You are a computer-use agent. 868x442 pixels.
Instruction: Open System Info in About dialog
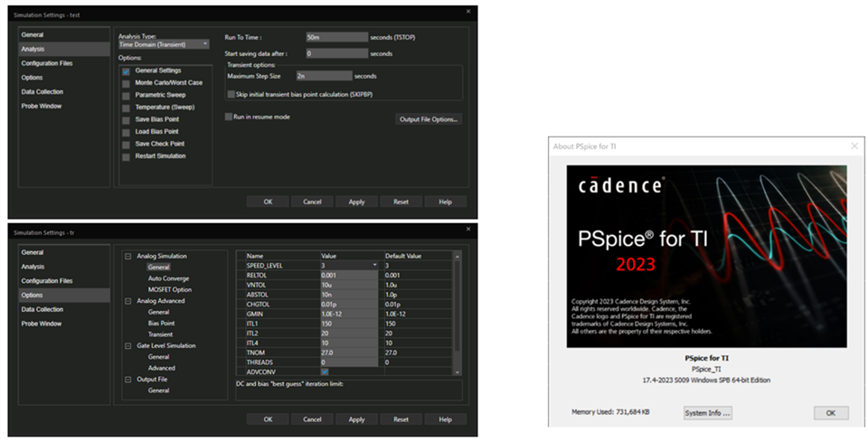pyautogui.click(x=707, y=413)
